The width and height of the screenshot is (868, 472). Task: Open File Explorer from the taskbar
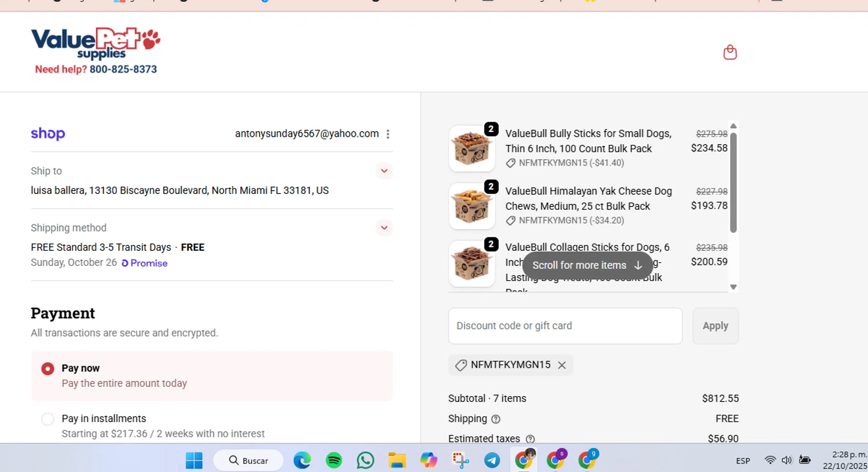397,460
